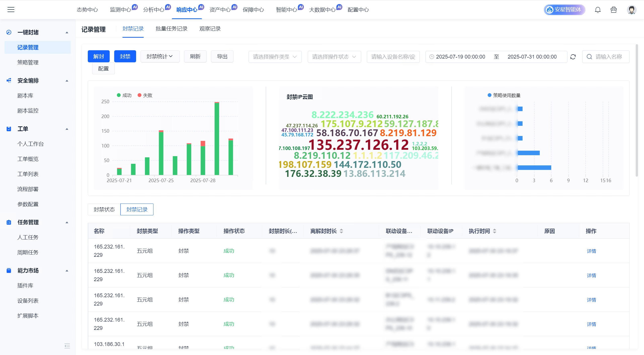Viewport: 644px width, 355px height.
Task: Collapse sidebar with bottom fold icon
Action: pyautogui.click(x=67, y=346)
